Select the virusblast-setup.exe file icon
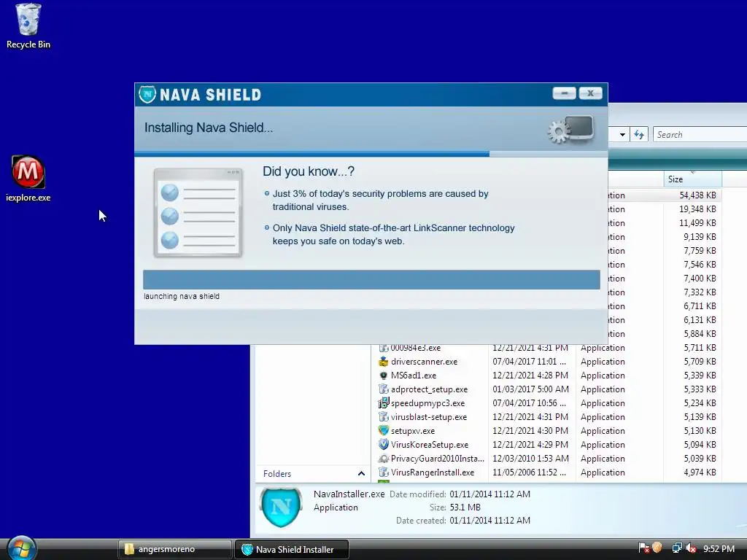The height and width of the screenshot is (560, 747). click(384, 416)
